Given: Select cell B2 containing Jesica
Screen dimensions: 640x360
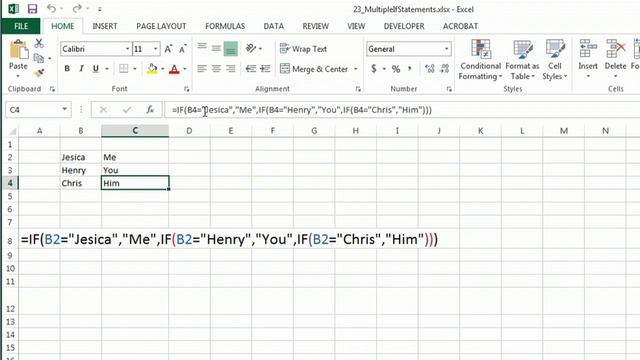Looking at the screenshot, I should [80, 157].
